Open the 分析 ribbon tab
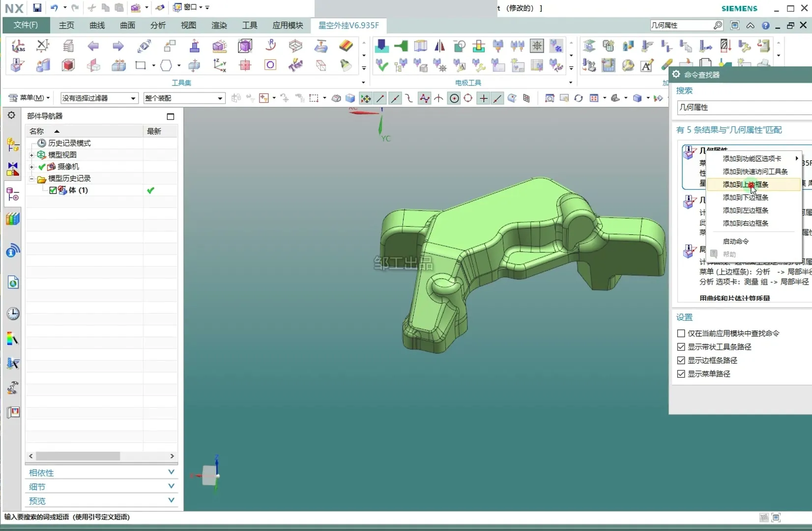 point(158,25)
